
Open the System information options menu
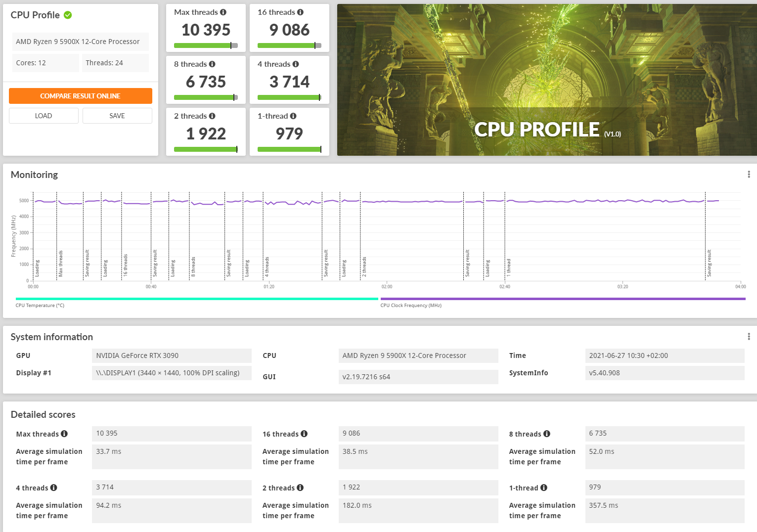point(749,336)
